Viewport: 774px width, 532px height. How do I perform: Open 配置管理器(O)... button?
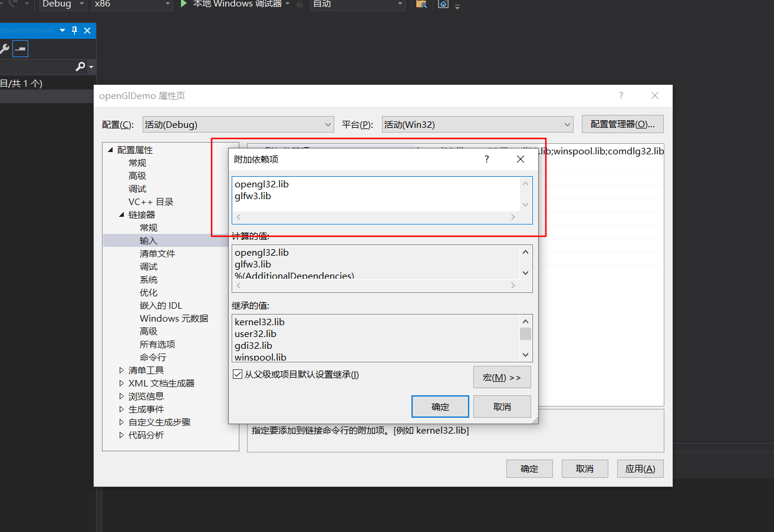[x=623, y=124]
